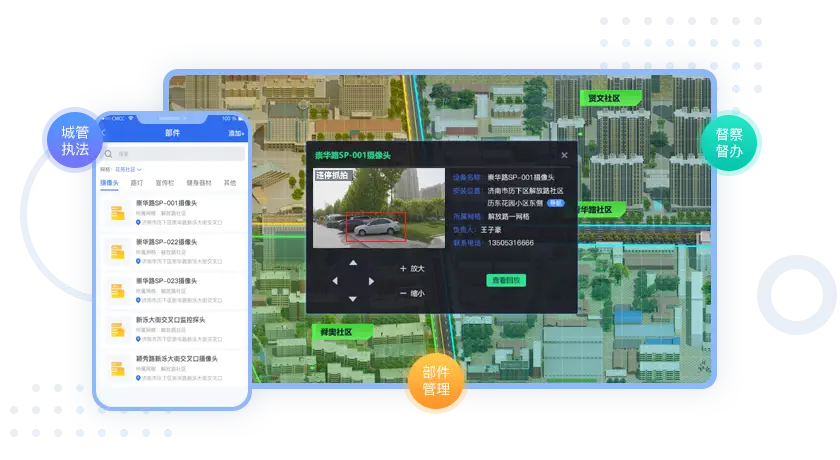Close the 崇华路SP-001摄像头 popup
The width and height of the screenshot is (840, 460).
564,155
